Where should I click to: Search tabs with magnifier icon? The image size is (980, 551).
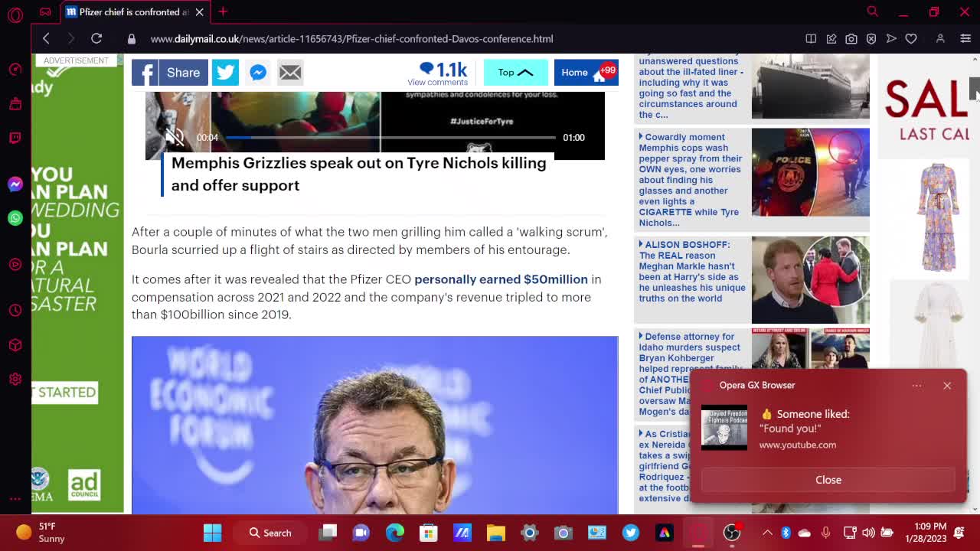(872, 11)
